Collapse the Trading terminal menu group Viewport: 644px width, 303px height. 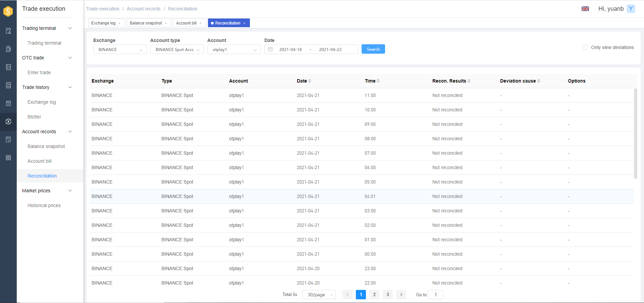pos(70,28)
